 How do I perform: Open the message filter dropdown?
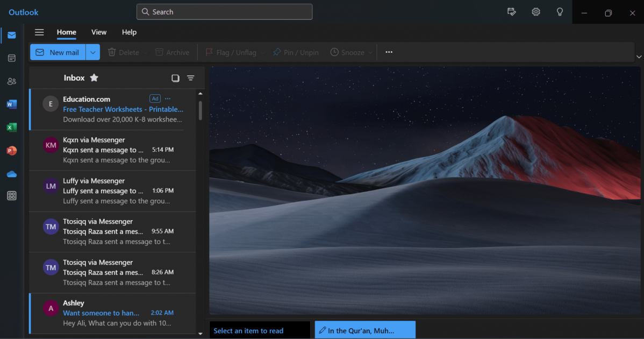click(190, 78)
